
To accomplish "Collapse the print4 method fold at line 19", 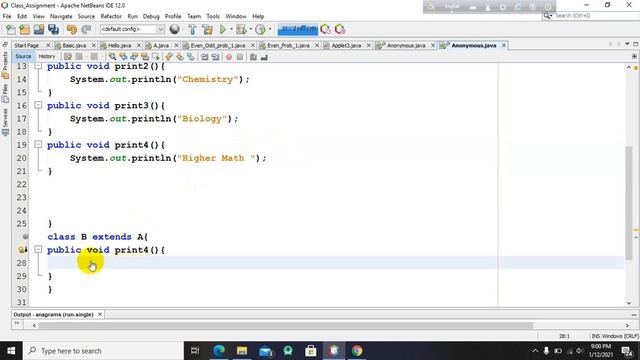I will [x=38, y=144].
